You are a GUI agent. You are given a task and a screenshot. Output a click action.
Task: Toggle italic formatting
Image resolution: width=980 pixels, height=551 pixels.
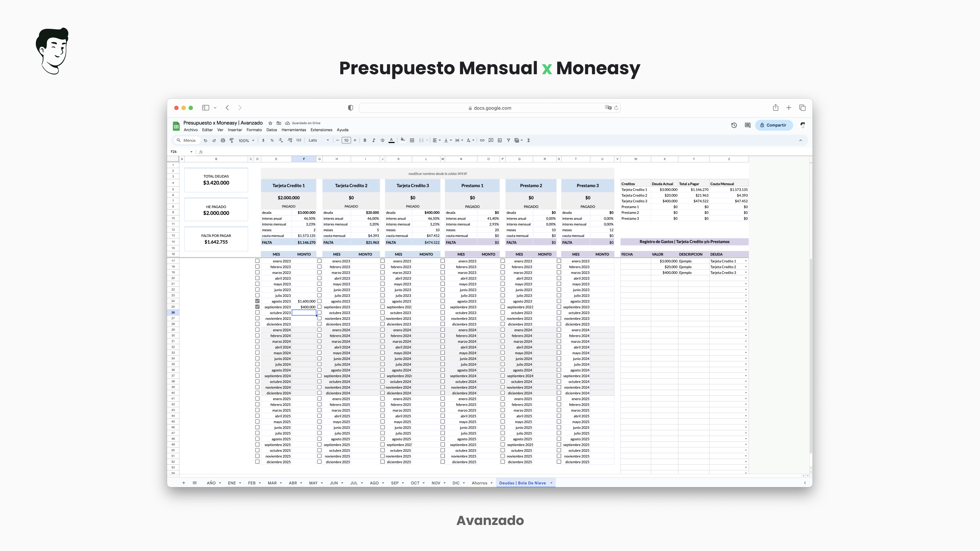(374, 140)
